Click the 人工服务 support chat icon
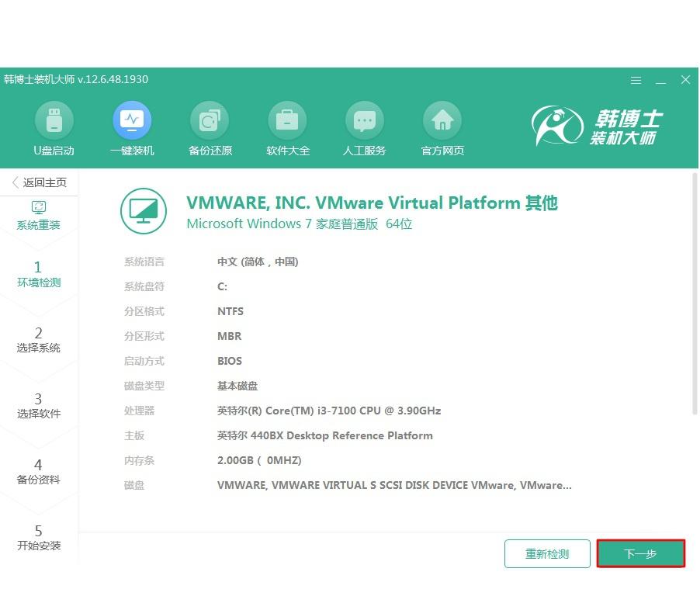The image size is (700, 610). [364, 121]
